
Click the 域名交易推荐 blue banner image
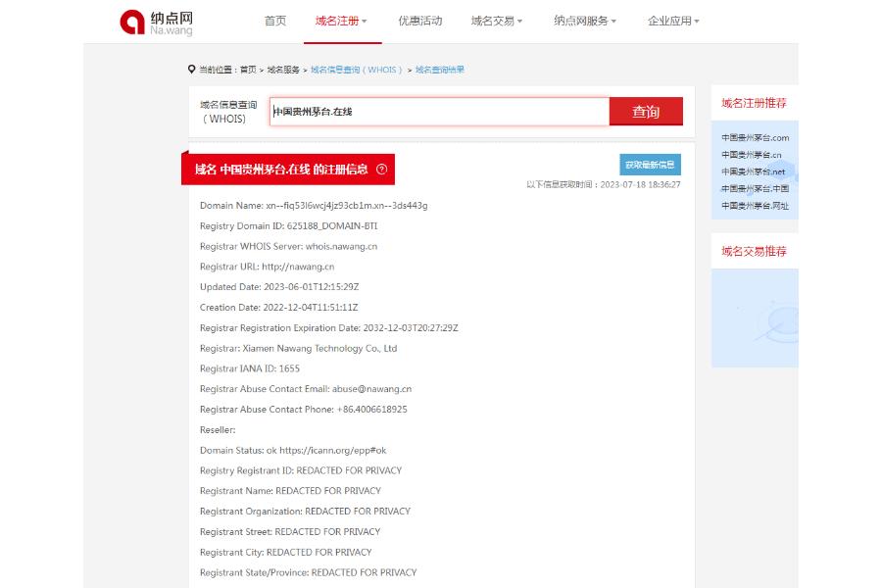point(755,318)
